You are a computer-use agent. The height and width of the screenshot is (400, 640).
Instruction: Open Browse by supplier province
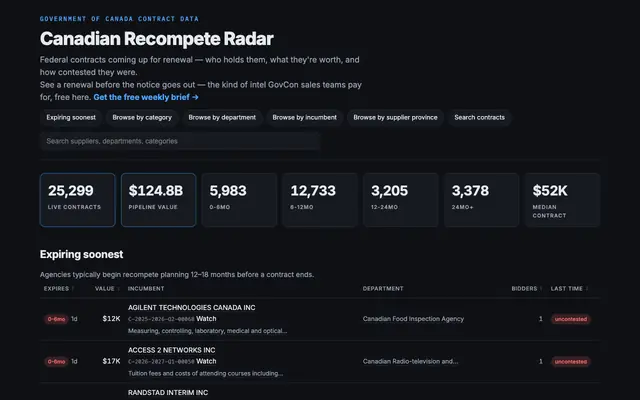pos(395,118)
